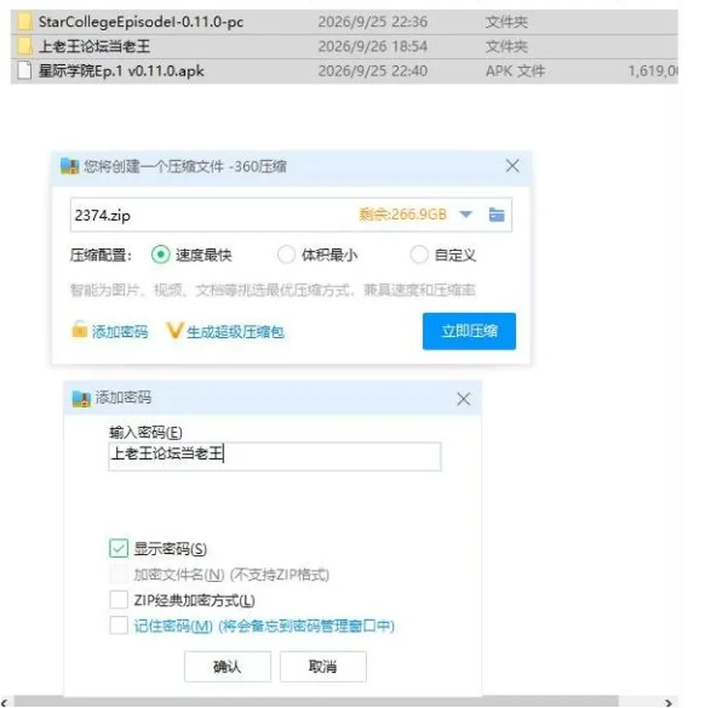Cancel password dialog with 取消 button

click(x=323, y=667)
